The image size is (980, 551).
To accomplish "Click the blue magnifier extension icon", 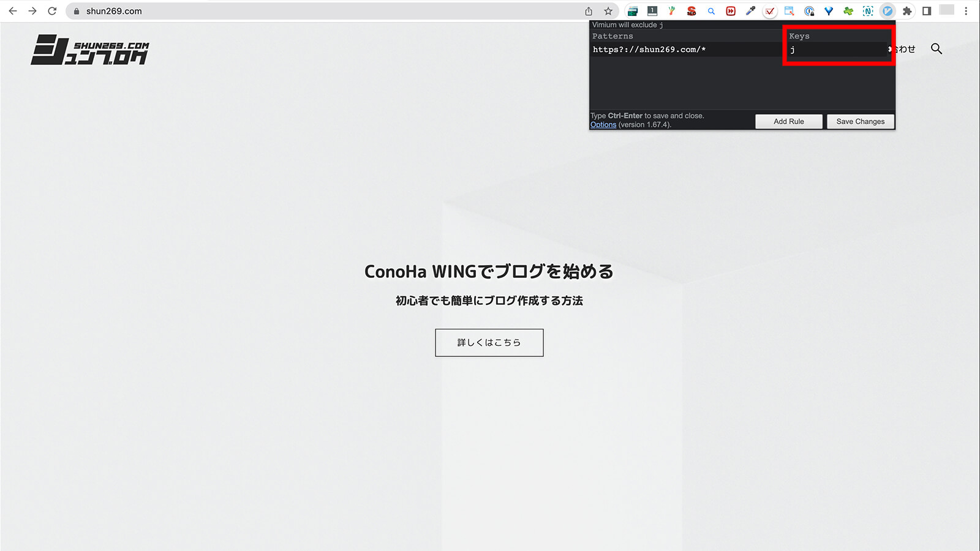I will pos(711,11).
